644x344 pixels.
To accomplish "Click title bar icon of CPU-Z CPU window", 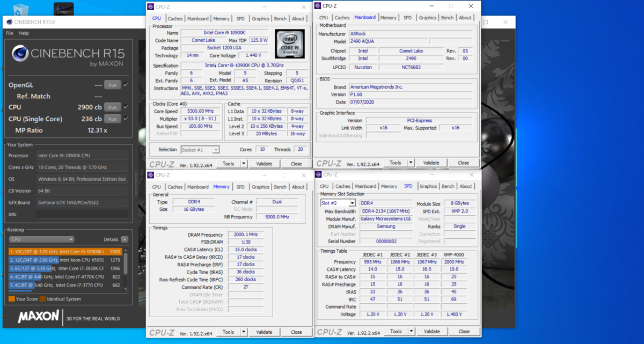I will [x=150, y=6].
